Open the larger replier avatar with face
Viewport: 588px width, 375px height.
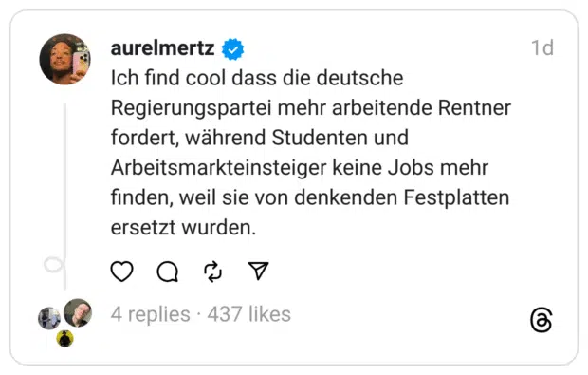(x=78, y=312)
